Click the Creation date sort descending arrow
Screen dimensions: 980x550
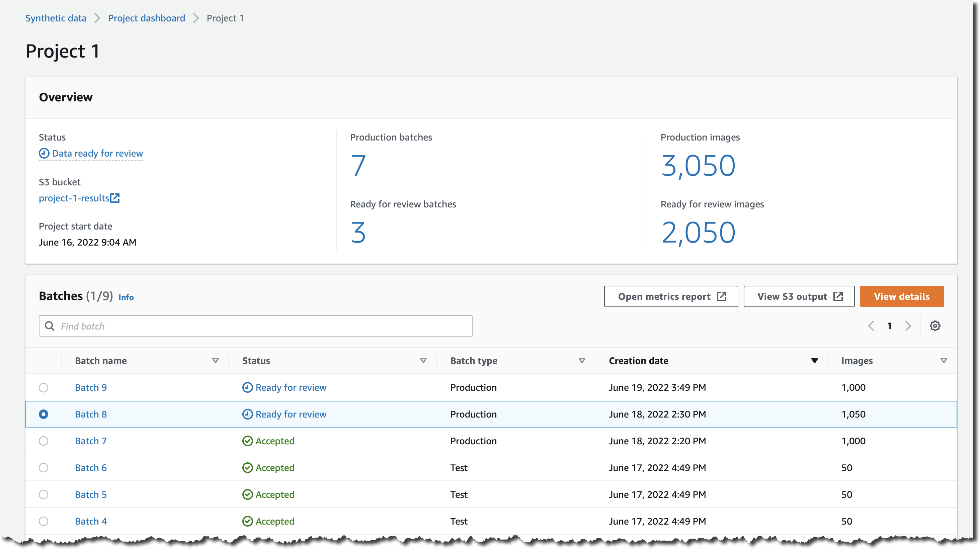814,360
